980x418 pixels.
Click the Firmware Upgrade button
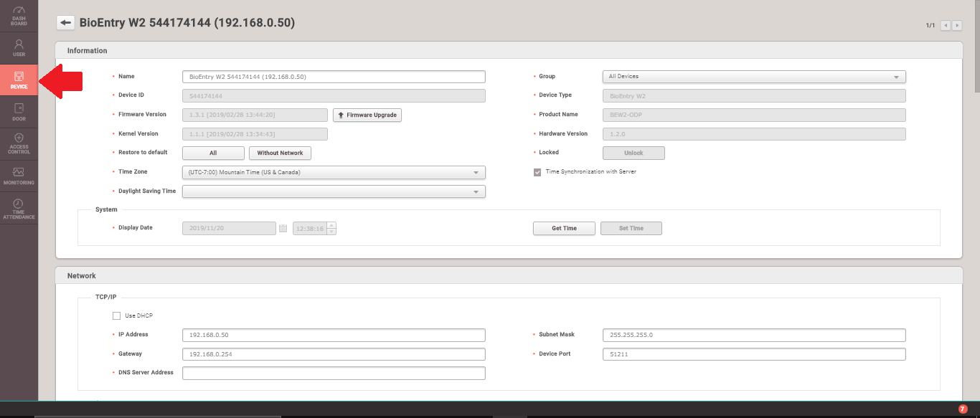[x=367, y=115]
